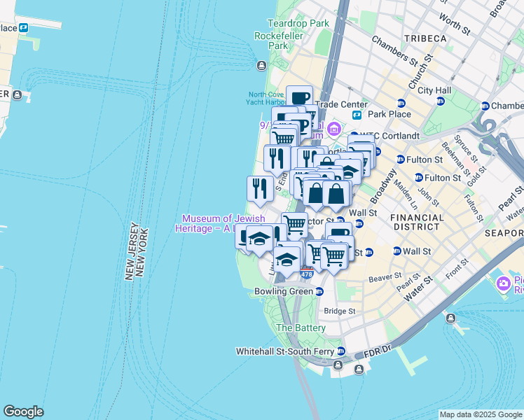Click the Map data ©2025 Google attribution
The image size is (524, 420).
(481, 414)
